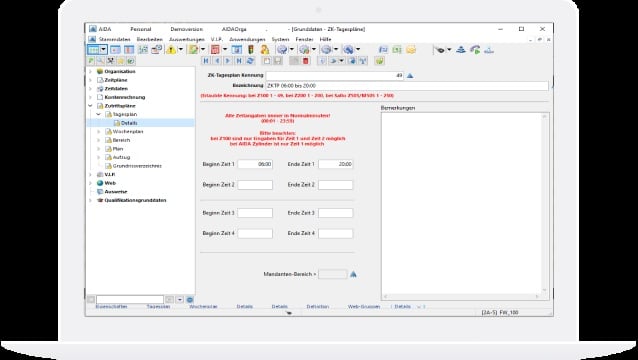Click the yellow star favorites icon

[121, 61]
